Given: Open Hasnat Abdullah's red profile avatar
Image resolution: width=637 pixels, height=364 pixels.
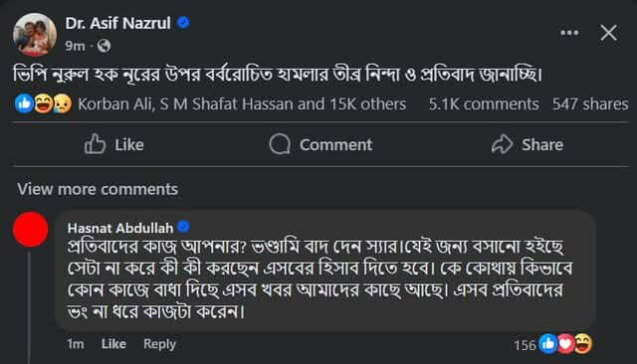Looking at the screenshot, I should click(x=31, y=230).
